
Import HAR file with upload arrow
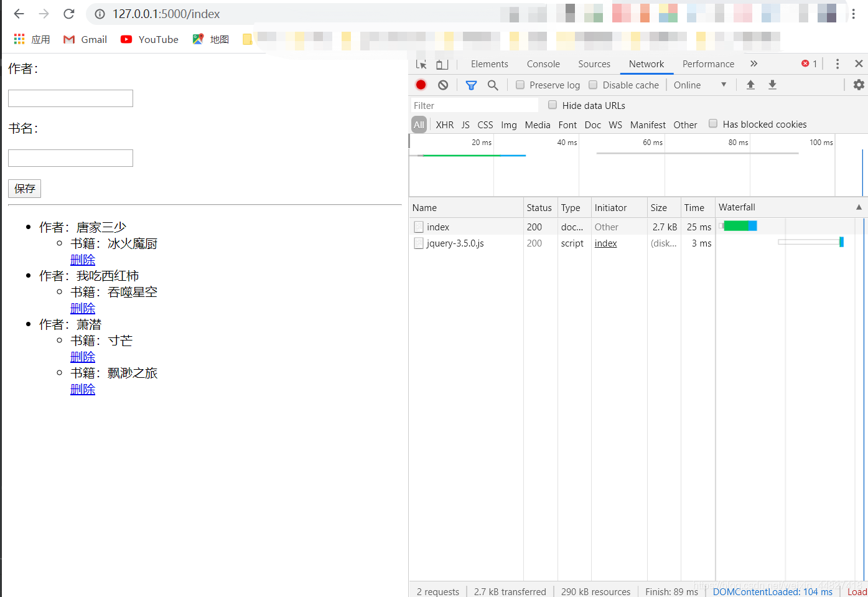click(750, 85)
